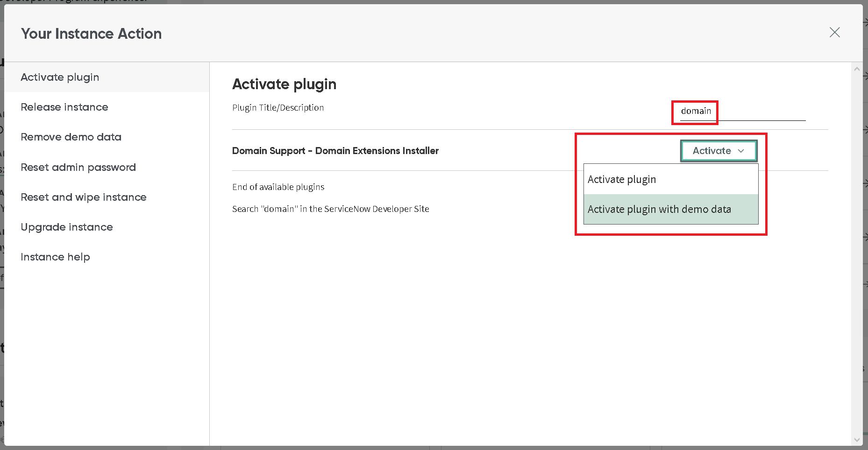Choose Activate plugin from the dropdown

tap(621, 179)
